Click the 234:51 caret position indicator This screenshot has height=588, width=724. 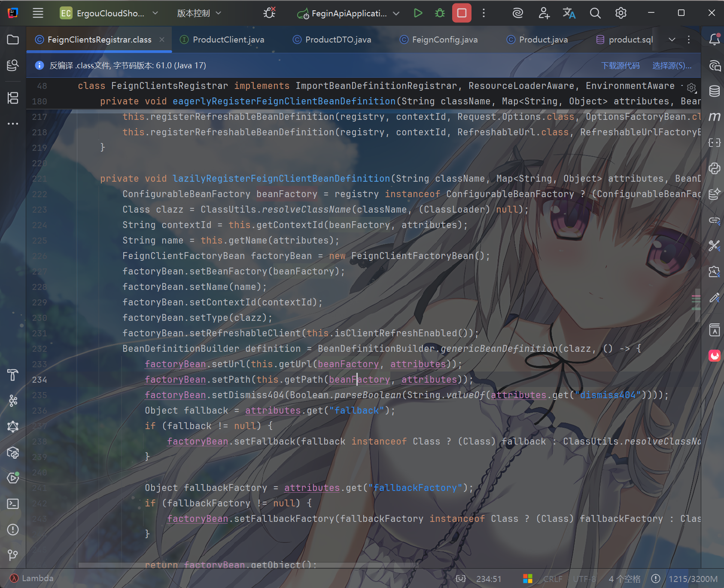pyautogui.click(x=489, y=579)
